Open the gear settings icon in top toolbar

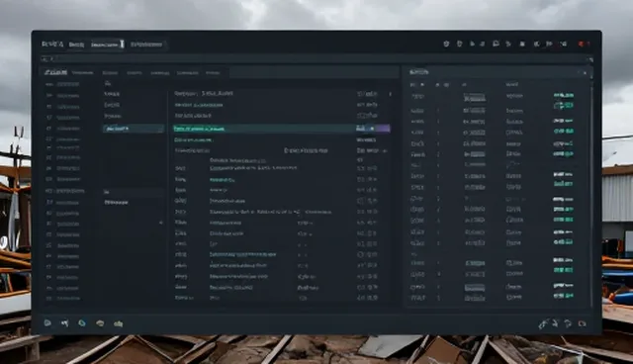pyautogui.click(x=446, y=44)
